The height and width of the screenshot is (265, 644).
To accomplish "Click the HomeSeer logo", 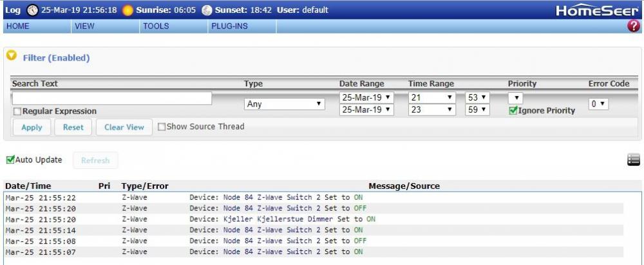I will pos(597,10).
